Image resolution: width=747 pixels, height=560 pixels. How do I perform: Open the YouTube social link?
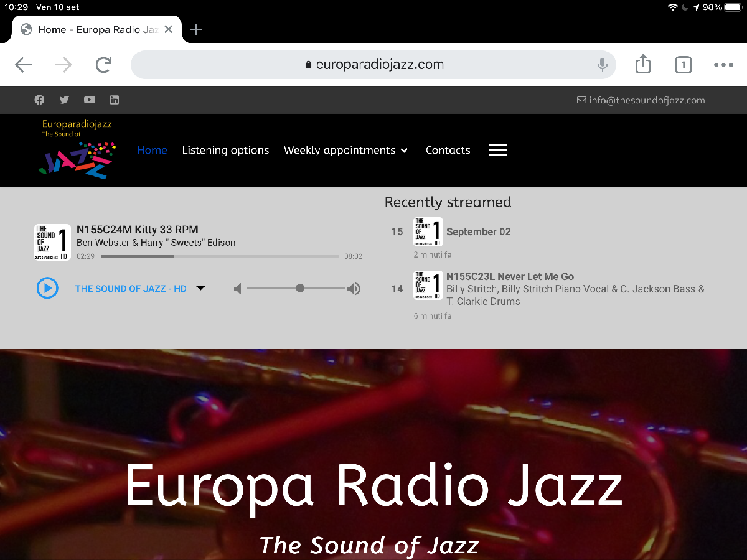(90, 100)
